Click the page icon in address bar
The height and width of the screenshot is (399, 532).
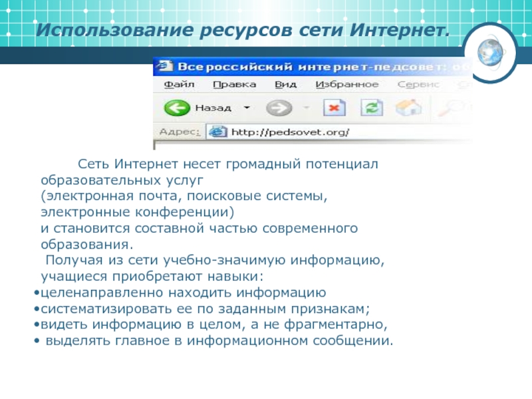(x=217, y=132)
